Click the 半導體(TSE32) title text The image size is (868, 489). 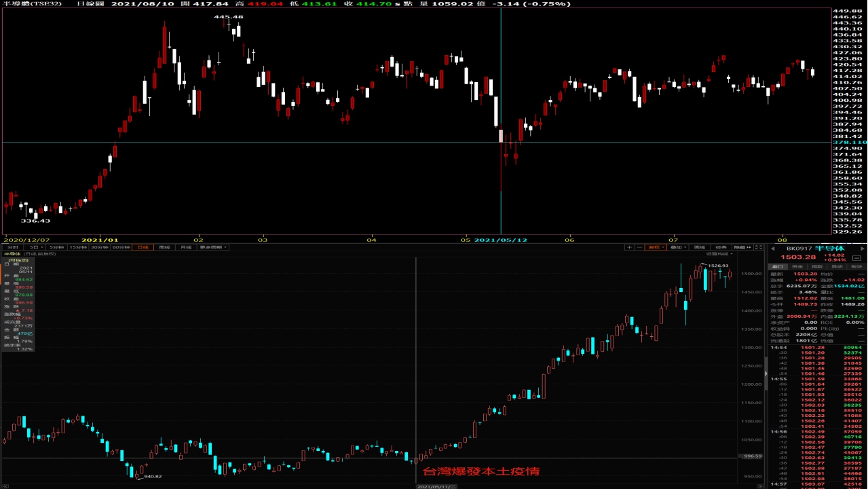point(32,3)
